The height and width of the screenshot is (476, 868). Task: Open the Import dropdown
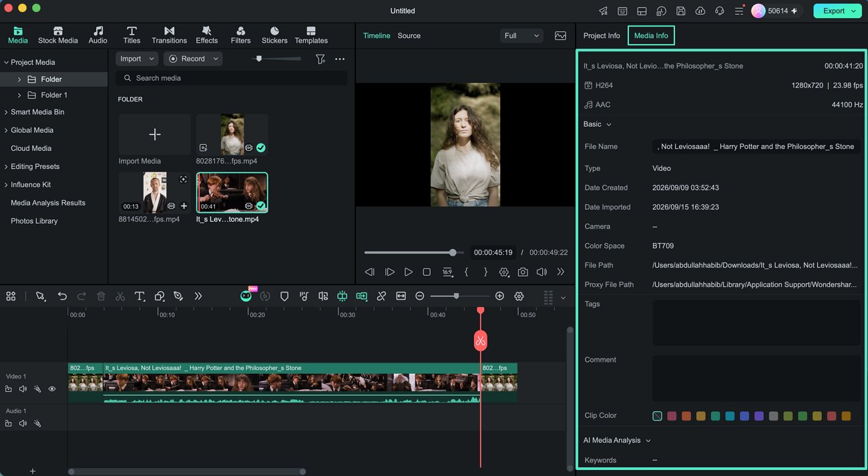pyautogui.click(x=137, y=59)
